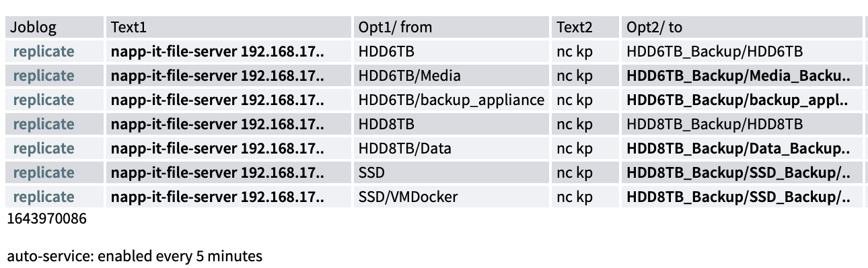
Task: Open replicate joblog for HDD6TB/Media job
Action: (x=44, y=75)
